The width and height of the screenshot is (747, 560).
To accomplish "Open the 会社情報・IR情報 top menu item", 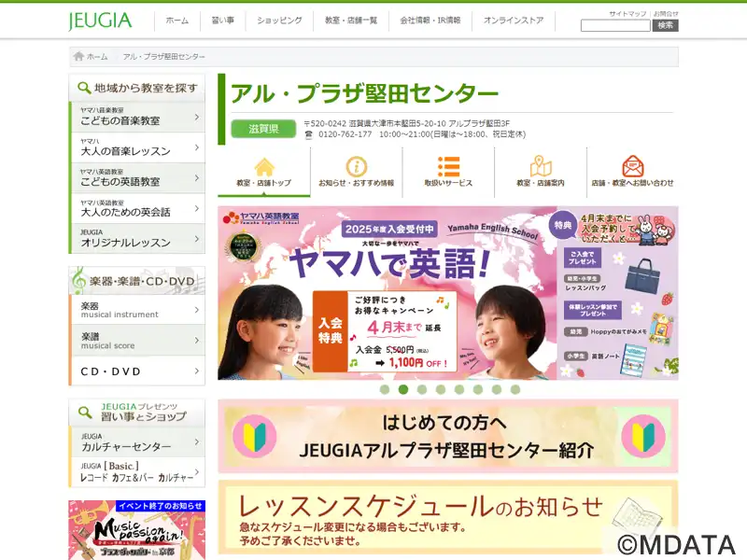I will point(430,21).
